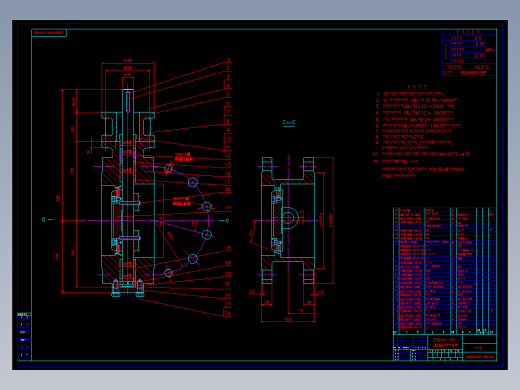Click the D343H-25 title block name
The image size is (520, 390).
(x=444, y=340)
